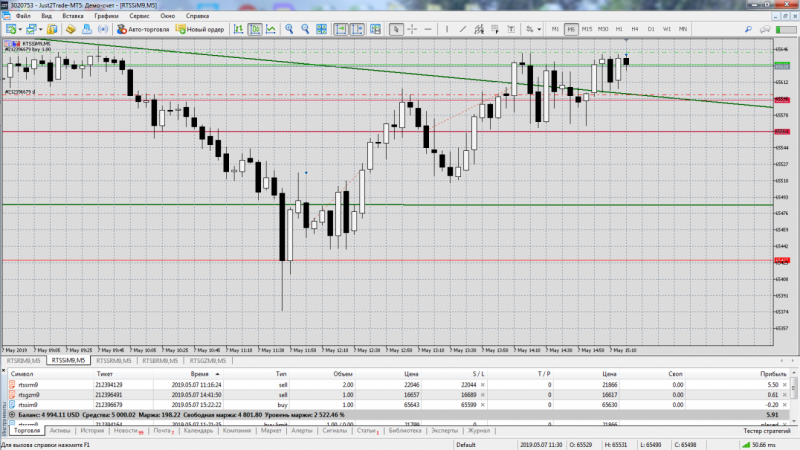Open Navigator icon in toolbar
Viewport: 800px width, 450px height.
[87, 29]
